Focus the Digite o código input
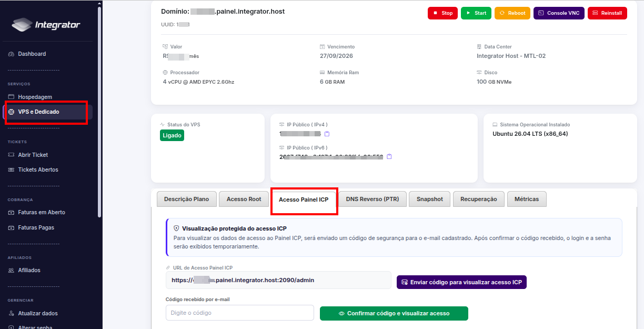 coord(240,313)
